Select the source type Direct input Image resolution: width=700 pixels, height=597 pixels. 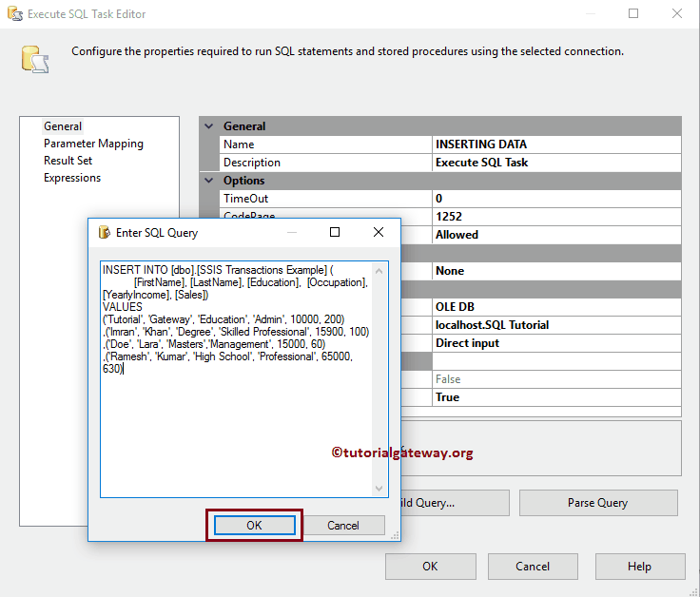click(x=556, y=343)
